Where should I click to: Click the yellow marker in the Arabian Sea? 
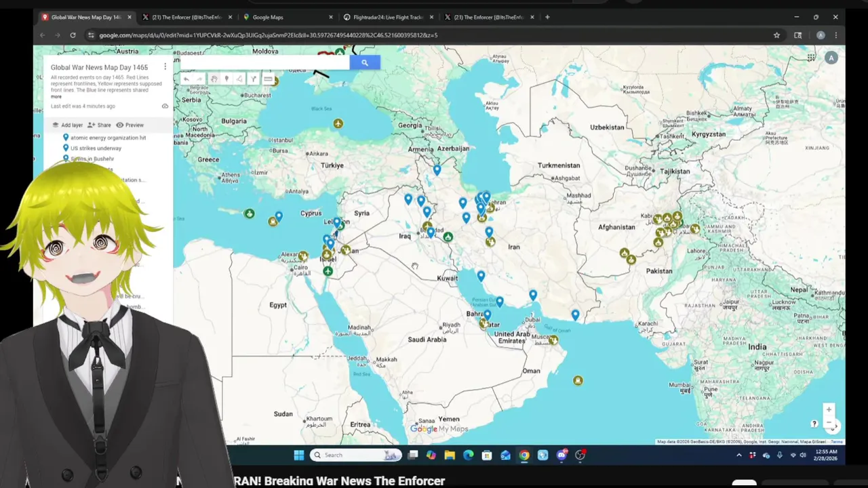coord(578,381)
